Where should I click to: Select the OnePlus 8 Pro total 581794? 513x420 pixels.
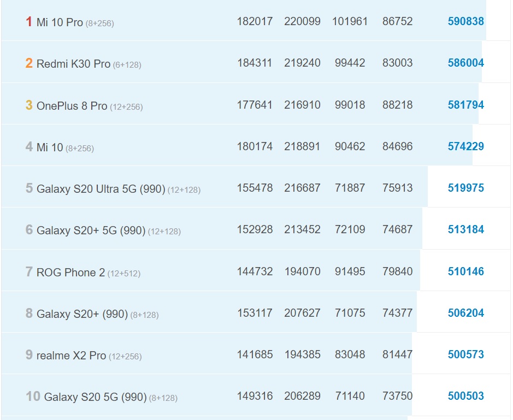coord(465,105)
